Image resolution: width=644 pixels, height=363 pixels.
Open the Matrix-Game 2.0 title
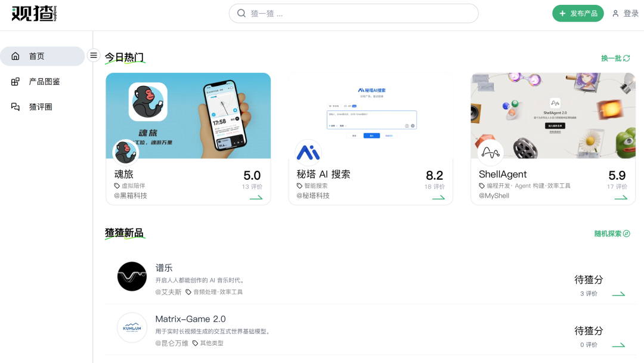191,319
